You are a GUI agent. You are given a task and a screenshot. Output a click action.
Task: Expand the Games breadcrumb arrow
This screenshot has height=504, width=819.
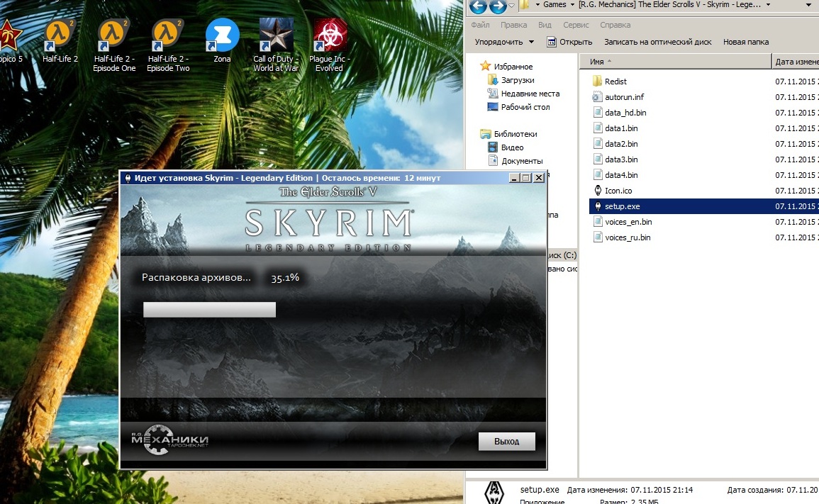[572, 5]
